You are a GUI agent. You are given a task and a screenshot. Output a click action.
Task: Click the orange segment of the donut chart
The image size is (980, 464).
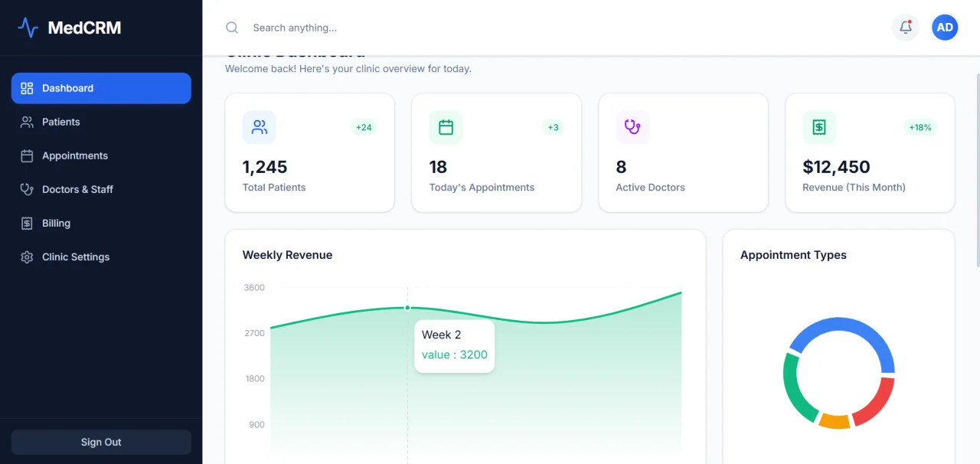click(835, 421)
